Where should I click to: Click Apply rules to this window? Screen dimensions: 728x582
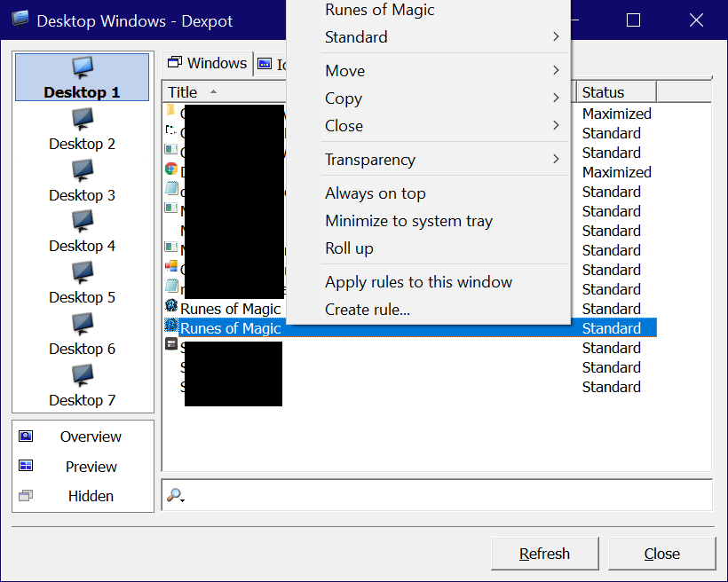coord(418,281)
